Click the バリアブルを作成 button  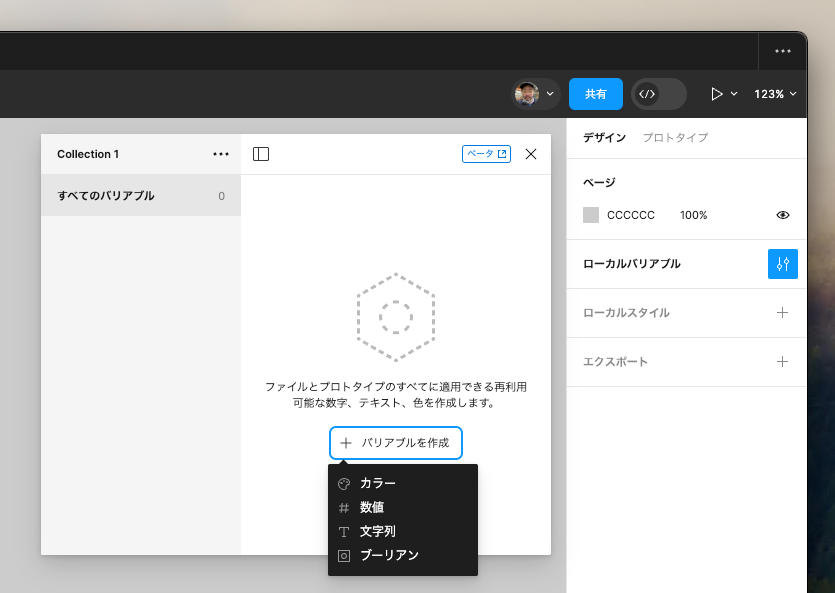click(395, 443)
